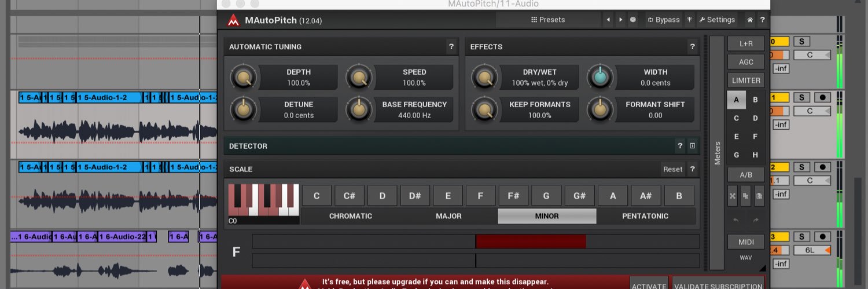Toggle the F# note in scale
The width and height of the screenshot is (868, 289).
coord(513,196)
